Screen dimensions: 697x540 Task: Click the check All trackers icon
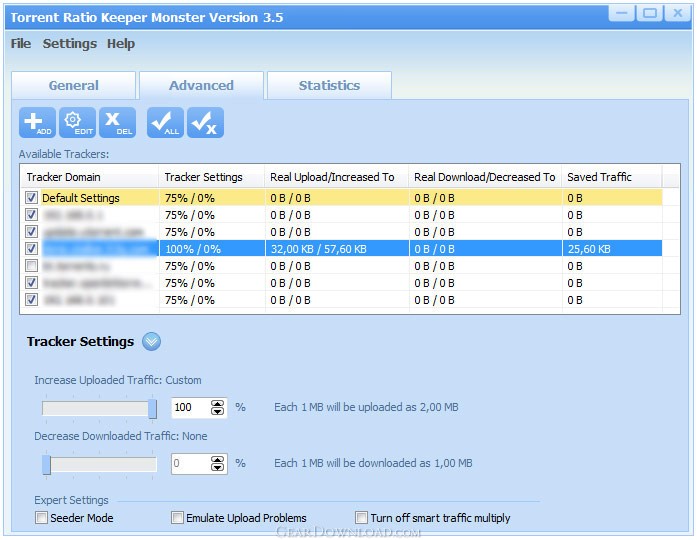coord(165,123)
